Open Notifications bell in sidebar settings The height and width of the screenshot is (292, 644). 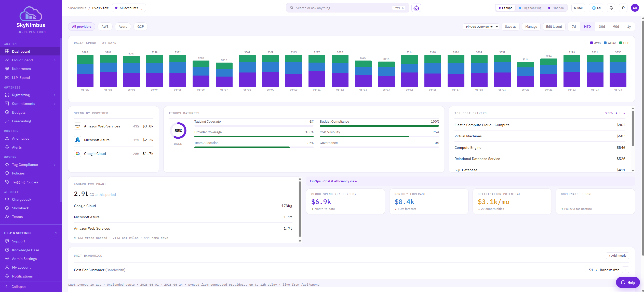click(x=7, y=276)
